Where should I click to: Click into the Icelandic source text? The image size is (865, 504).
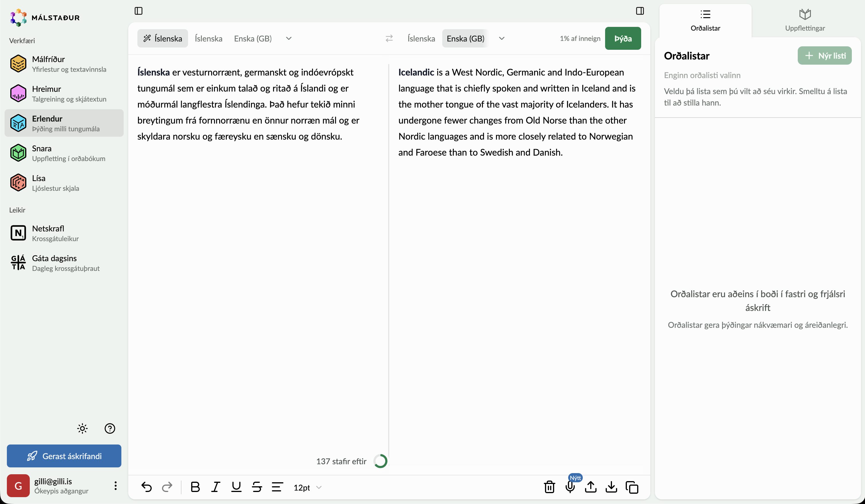[x=248, y=104]
